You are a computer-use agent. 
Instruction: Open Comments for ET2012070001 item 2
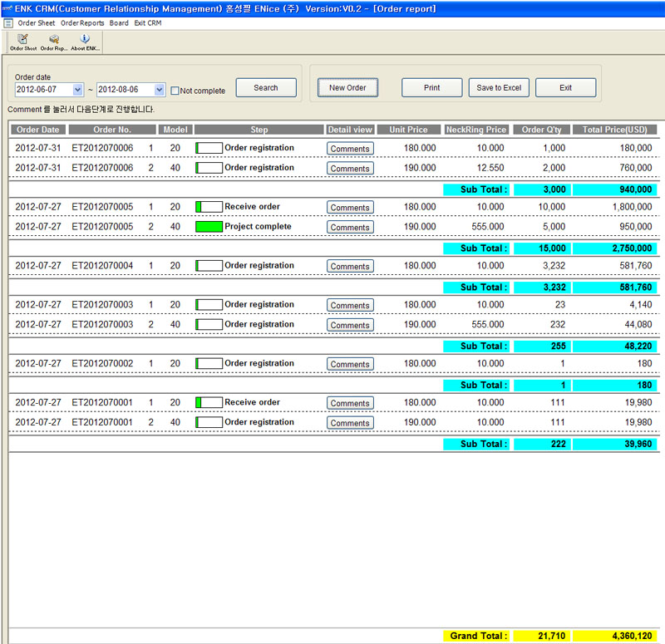350,423
